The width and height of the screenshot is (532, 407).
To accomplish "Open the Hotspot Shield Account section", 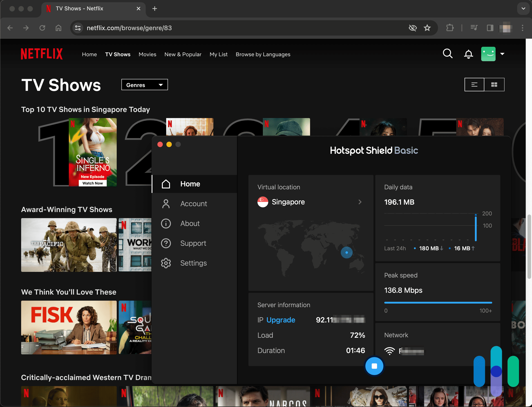I will point(193,203).
